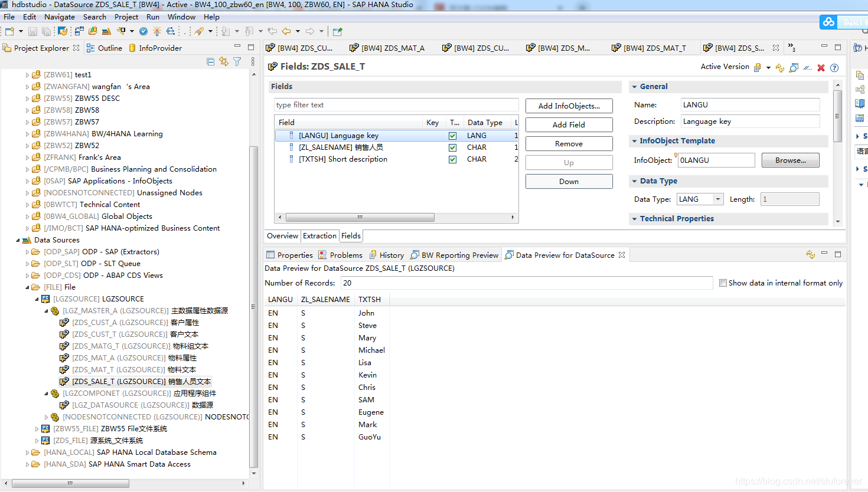Select [ZDS_CUST_A (LGZSOURCE)] in the tree
Image resolution: width=868 pixels, height=492 pixels.
130,323
